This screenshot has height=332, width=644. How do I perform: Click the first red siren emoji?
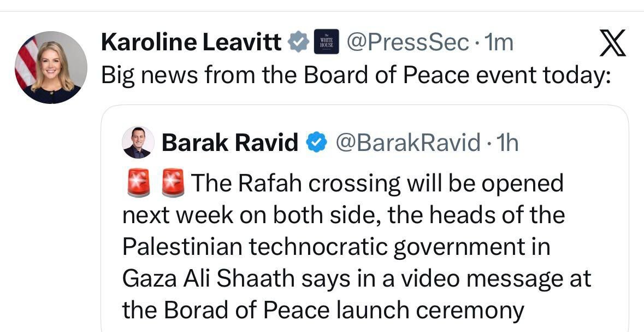coord(139,183)
